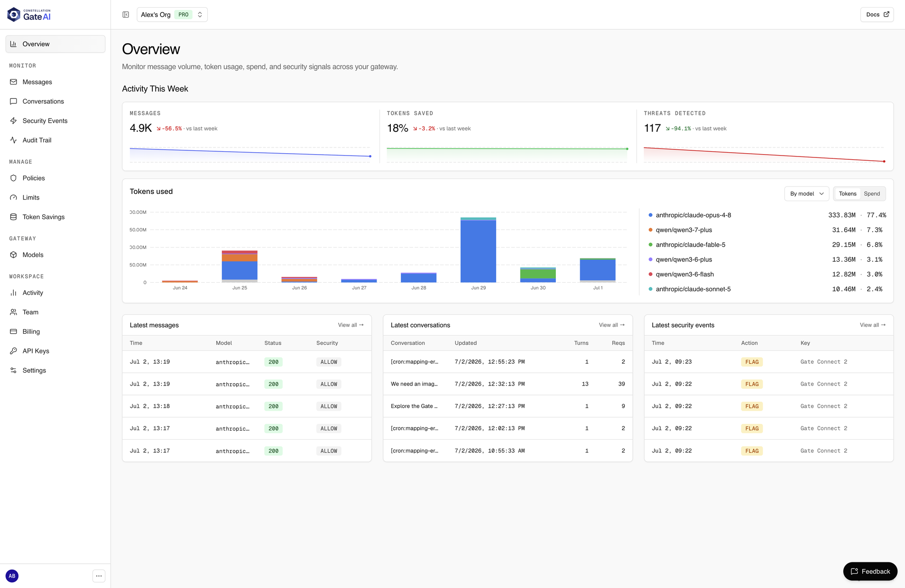Image resolution: width=905 pixels, height=588 pixels.
Task: Click the 'We need an imag...' conversation
Action: 414,384
